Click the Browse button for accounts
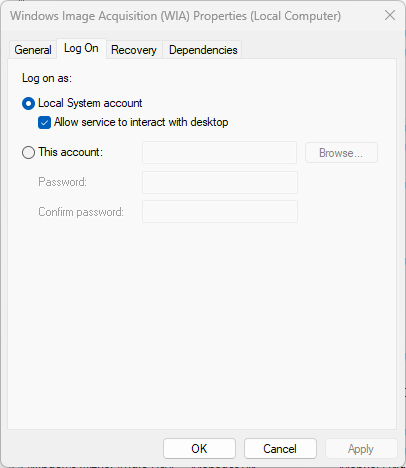 click(341, 153)
